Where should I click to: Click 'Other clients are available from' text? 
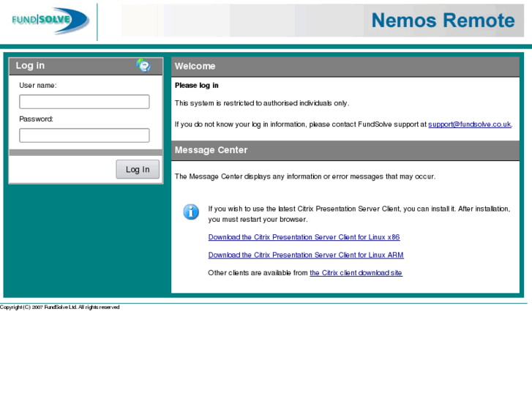tap(258, 272)
